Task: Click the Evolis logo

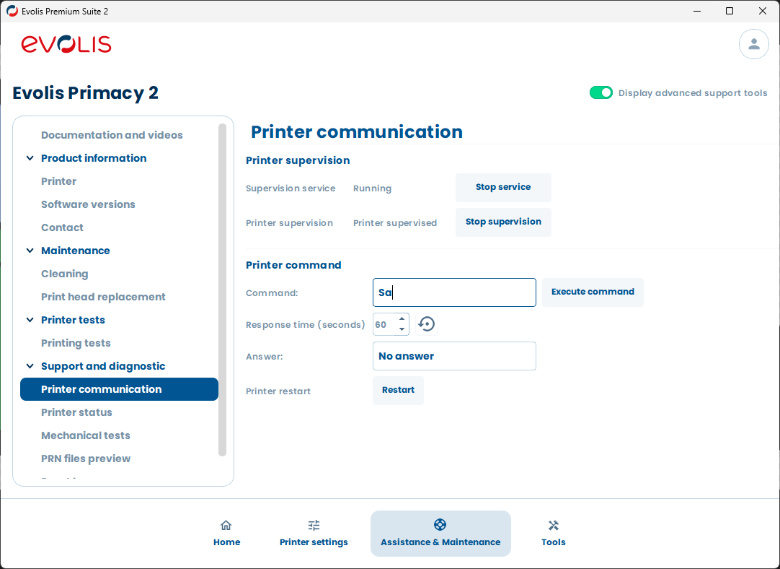Action: pyautogui.click(x=66, y=44)
